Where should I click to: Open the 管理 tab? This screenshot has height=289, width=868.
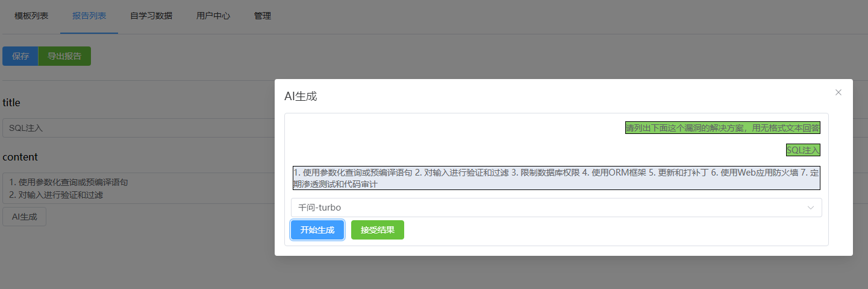click(263, 16)
